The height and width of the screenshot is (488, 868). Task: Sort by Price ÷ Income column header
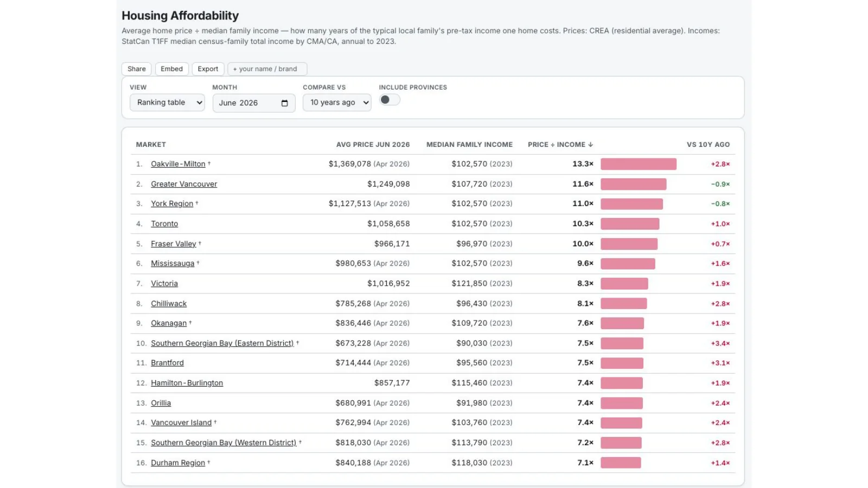click(x=560, y=145)
